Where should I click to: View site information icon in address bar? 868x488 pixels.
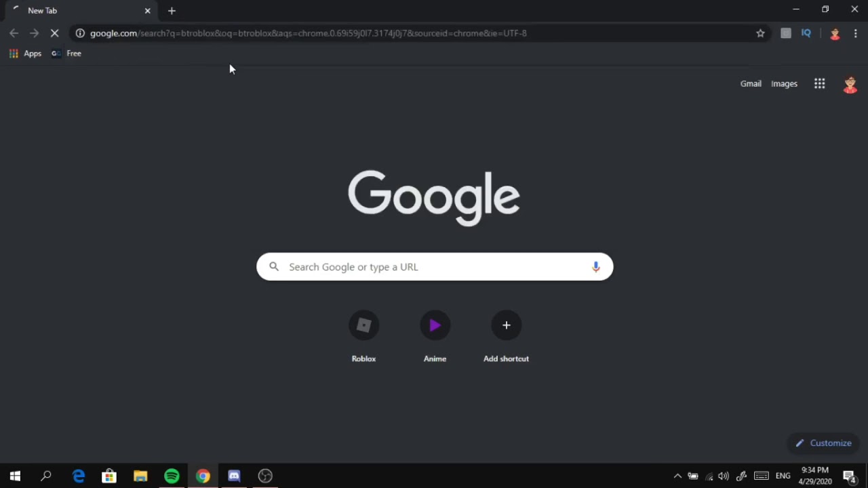click(x=80, y=33)
